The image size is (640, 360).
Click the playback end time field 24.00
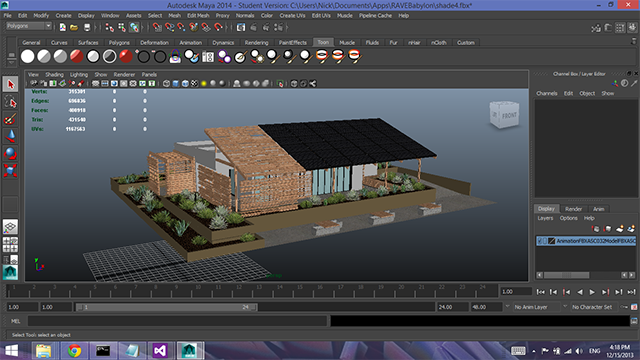click(x=453, y=307)
